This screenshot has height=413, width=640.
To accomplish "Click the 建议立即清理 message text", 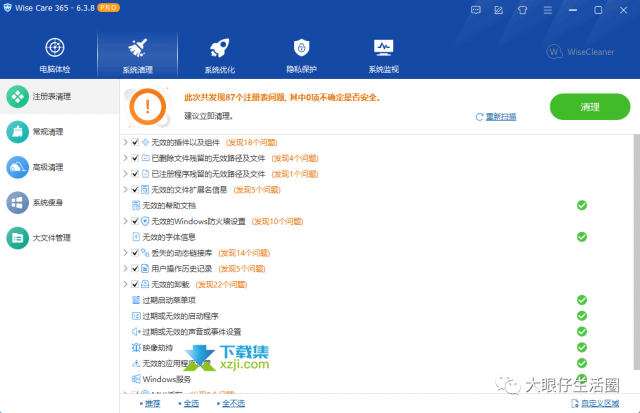I will (x=209, y=116).
